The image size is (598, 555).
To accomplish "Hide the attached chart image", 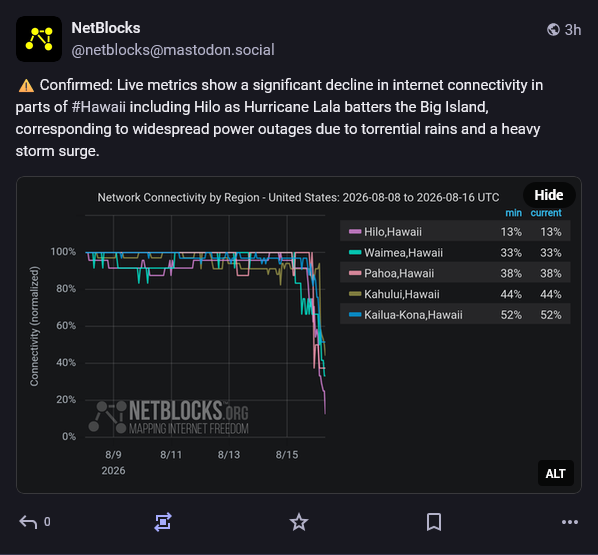I will point(549,195).
